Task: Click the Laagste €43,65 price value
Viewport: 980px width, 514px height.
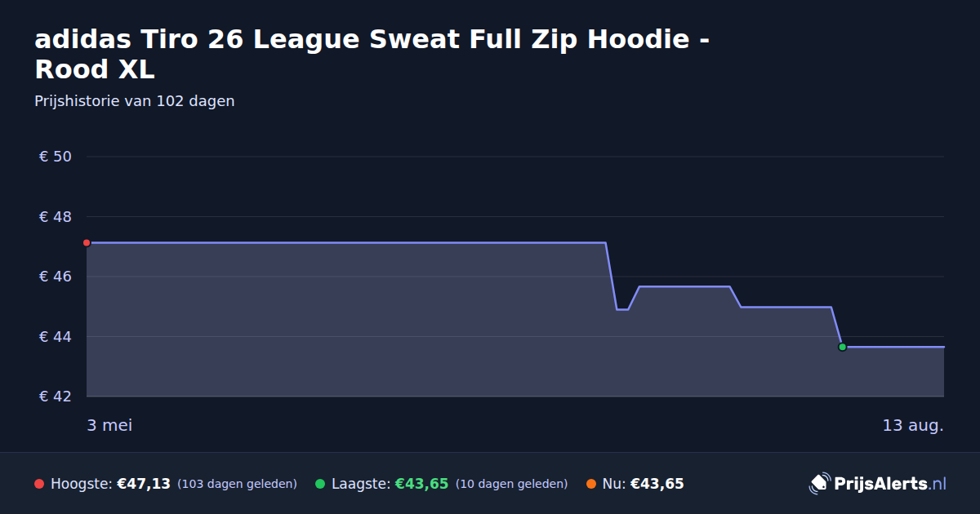Action: [421, 484]
